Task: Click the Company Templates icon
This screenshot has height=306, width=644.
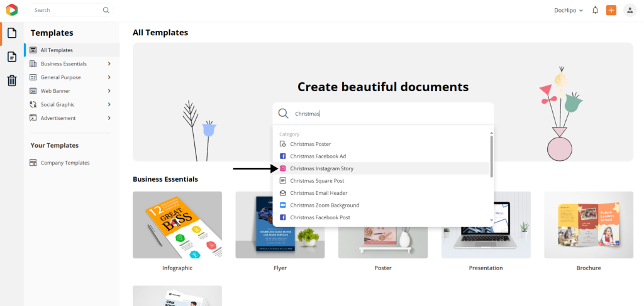Action: point(33,163)
